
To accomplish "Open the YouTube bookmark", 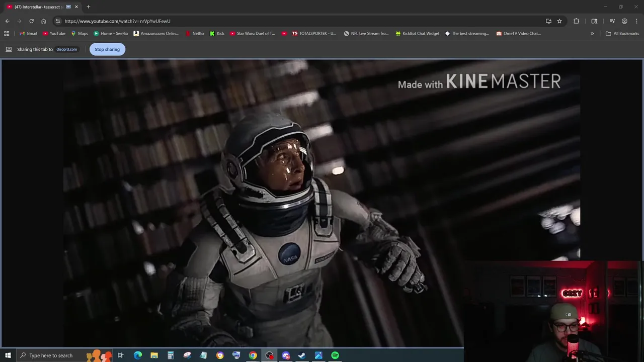I will (x=54, y=34).
